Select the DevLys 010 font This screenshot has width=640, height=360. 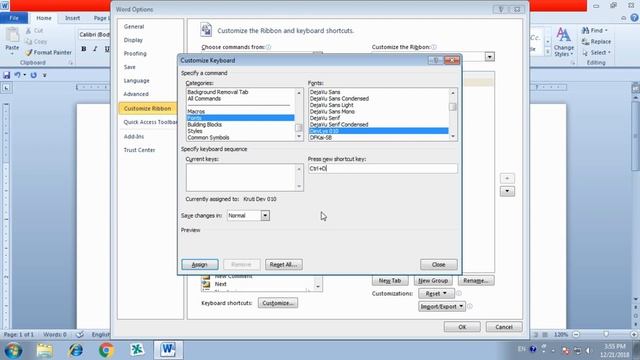[378, 131]
